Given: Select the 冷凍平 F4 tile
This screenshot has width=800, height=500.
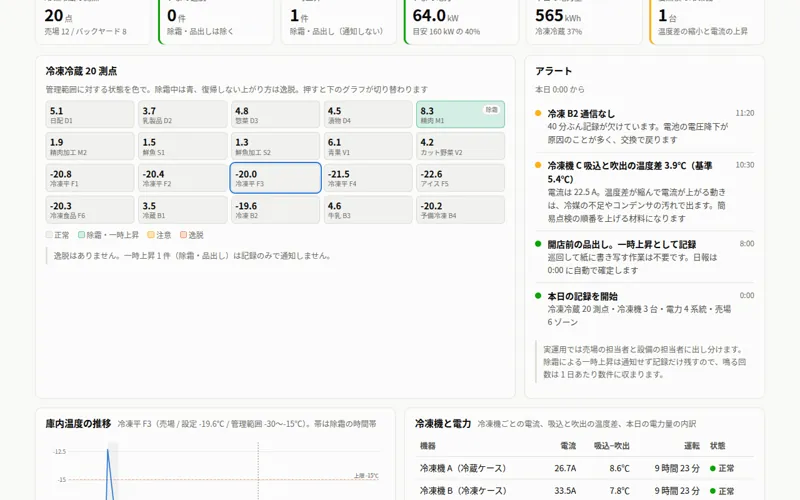Looking at the screenshot, I should tap(368, 178).
